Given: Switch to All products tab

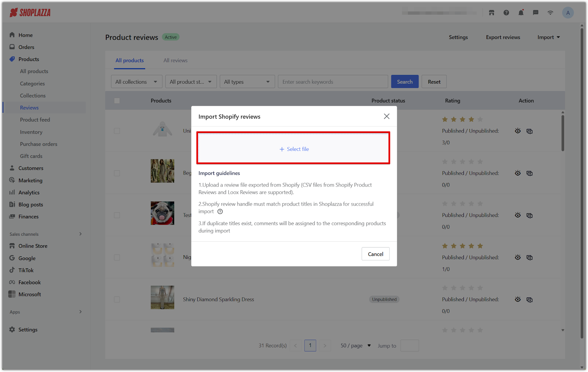Looking at the screenshot, I should [x=130, y=61].
